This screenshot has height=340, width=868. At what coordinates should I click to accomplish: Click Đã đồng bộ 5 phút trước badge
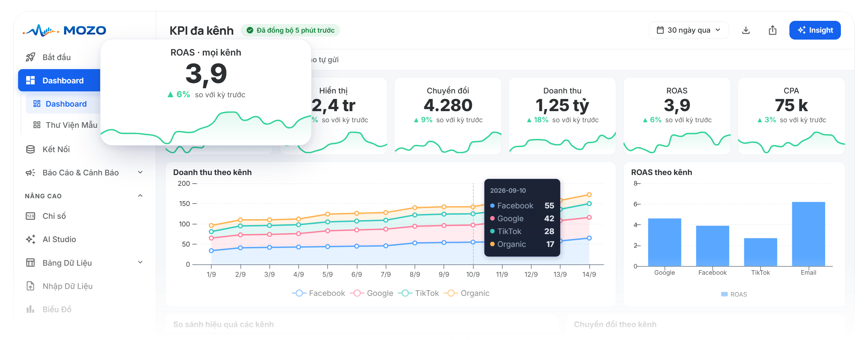coord(290,30)
